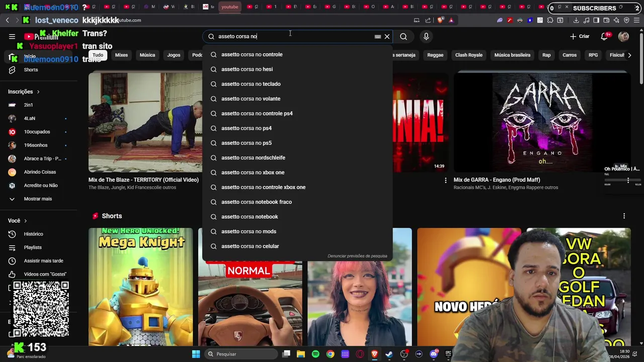The width and height of the screenshot is (644, 362).
Task: Open Histórico in the sidebar
Action: (39, 234)
